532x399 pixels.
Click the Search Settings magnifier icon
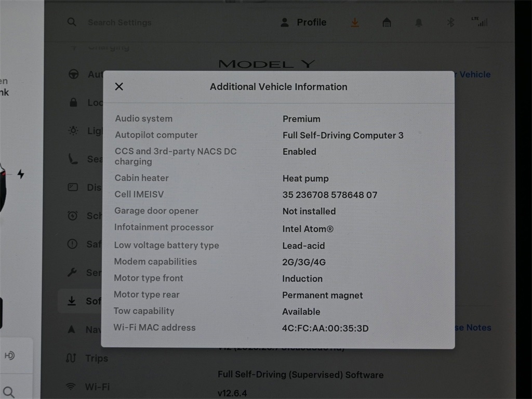[x=72, y=22]
